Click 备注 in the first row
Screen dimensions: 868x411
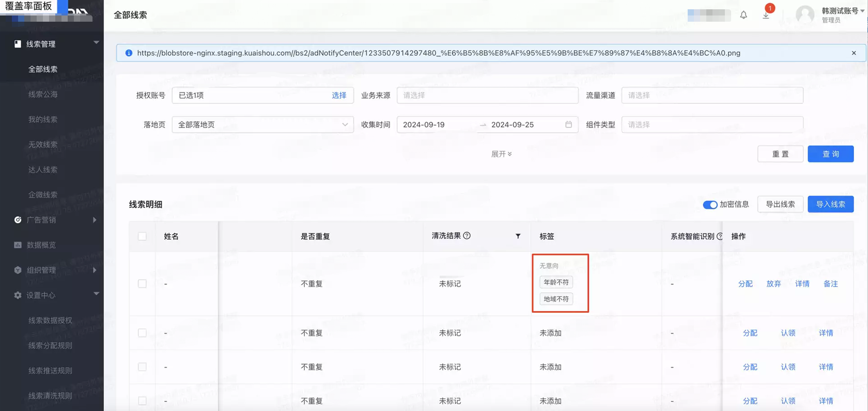point(830,283)
